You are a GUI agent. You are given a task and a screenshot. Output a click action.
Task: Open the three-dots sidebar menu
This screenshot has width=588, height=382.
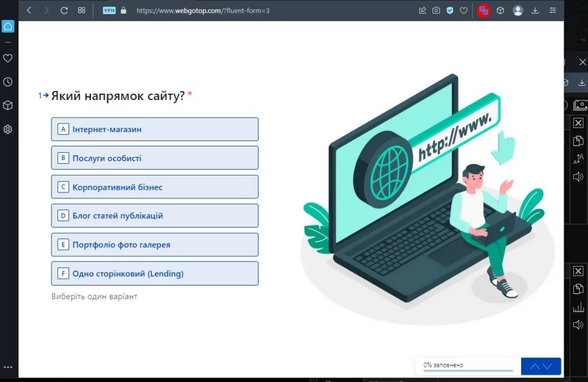[8, 367]
